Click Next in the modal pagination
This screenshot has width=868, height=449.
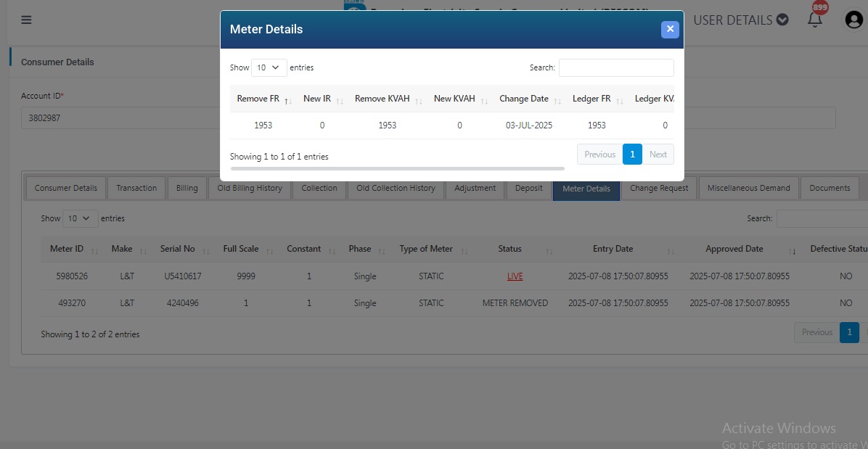pos(658,155)
